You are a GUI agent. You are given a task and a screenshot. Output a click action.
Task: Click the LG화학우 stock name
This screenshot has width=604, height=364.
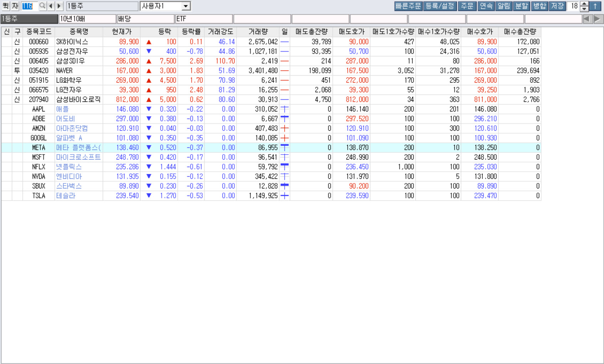(x=69, y=80)
